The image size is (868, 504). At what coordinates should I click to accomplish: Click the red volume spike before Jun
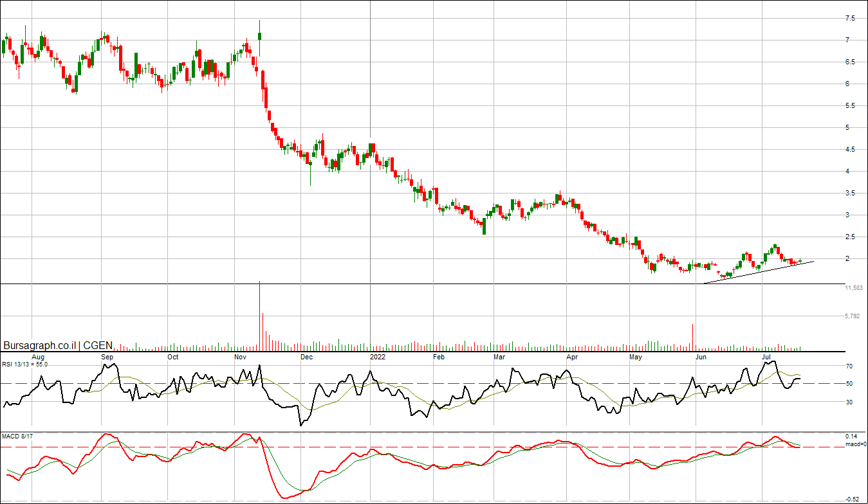692,337
